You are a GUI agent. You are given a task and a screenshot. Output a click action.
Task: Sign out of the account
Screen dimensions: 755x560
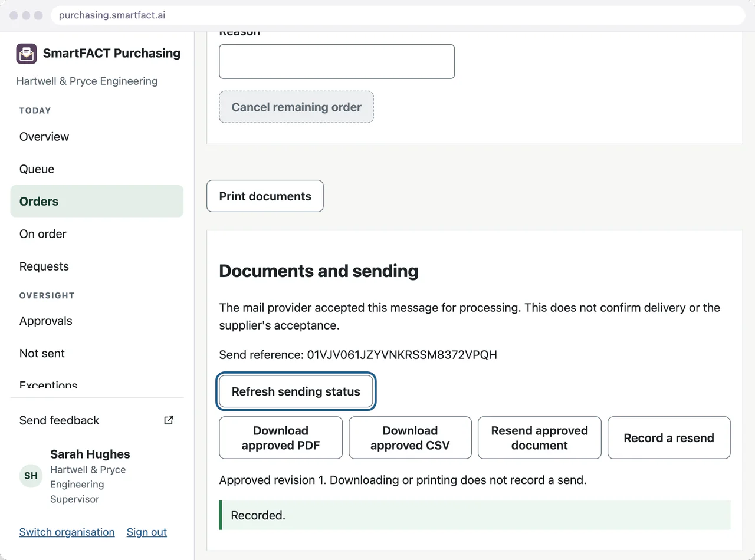point(147,532)
